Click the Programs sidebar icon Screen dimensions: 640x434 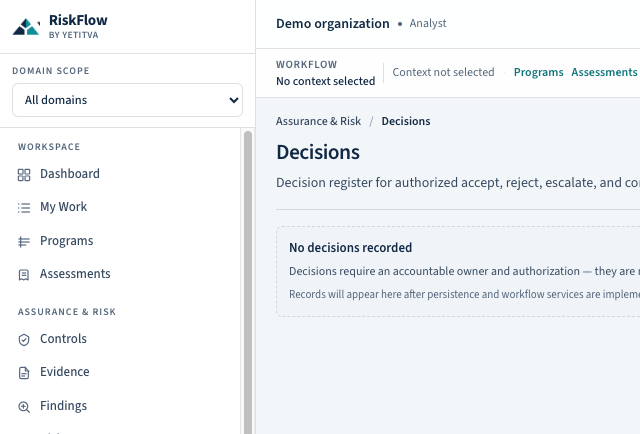(x=24, y=242)
